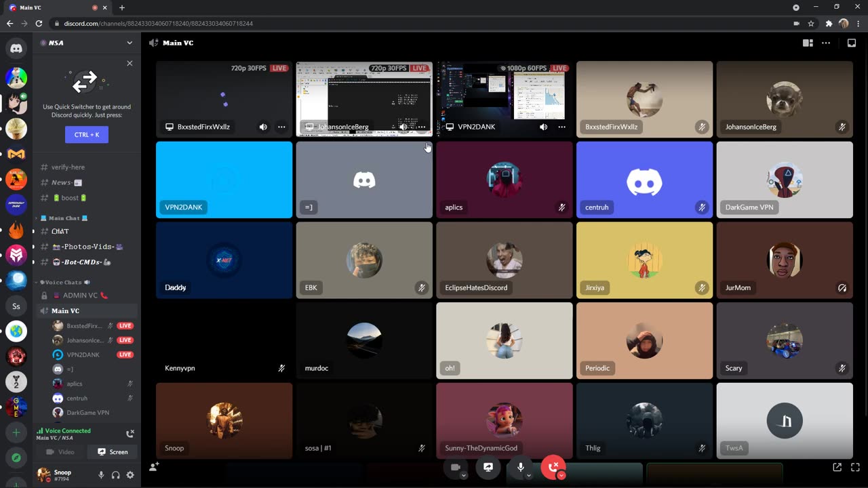The width and height of the screenshot is (868, 488).
Task: Open the Bot-CMDs channel
Action: tap(87, 262)
